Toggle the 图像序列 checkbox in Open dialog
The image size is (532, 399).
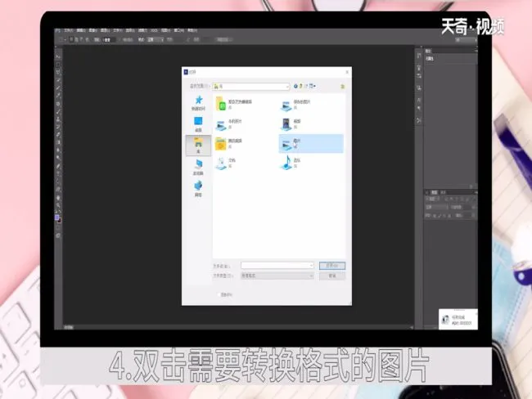[219, 295]
